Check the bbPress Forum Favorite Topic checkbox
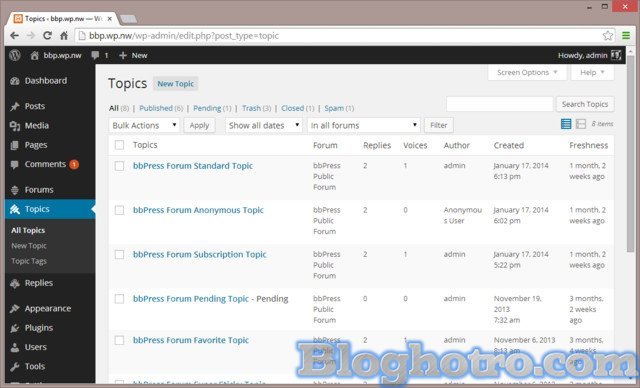The width and height of the screenshot is (640, 388). (119, 340)
